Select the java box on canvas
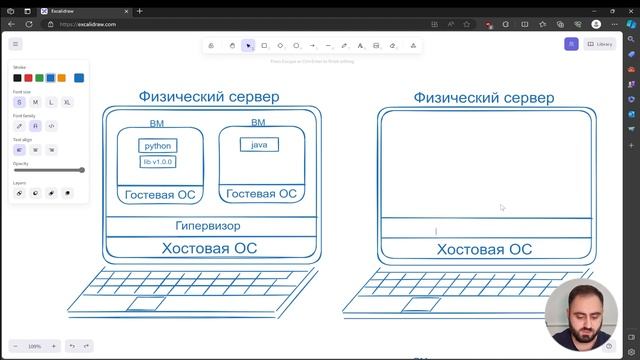The image size is (640, 360). [x=259, y=144]
